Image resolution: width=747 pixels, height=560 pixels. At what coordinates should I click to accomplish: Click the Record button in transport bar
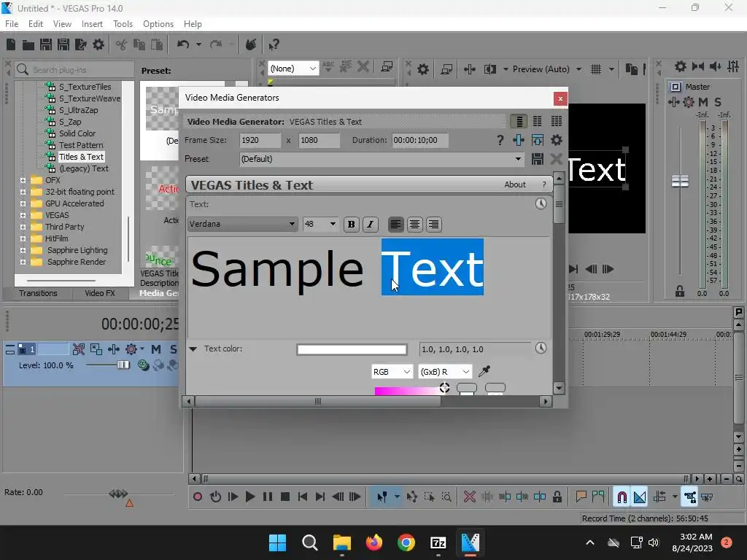point(198,497)
